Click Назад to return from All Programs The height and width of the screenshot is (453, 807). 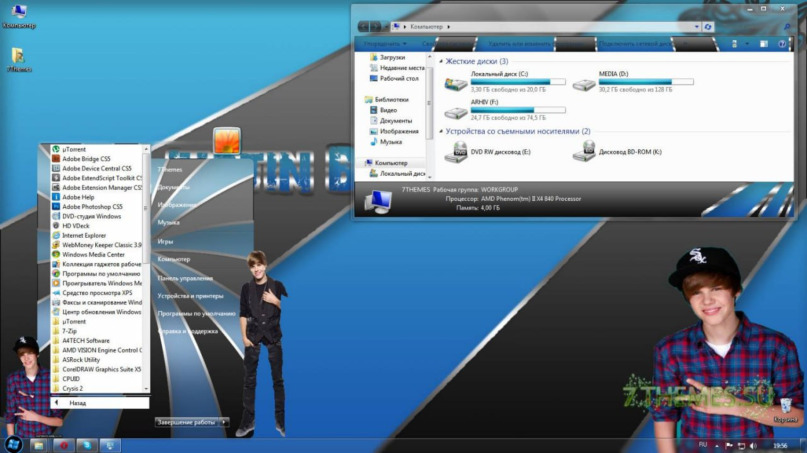100,403
